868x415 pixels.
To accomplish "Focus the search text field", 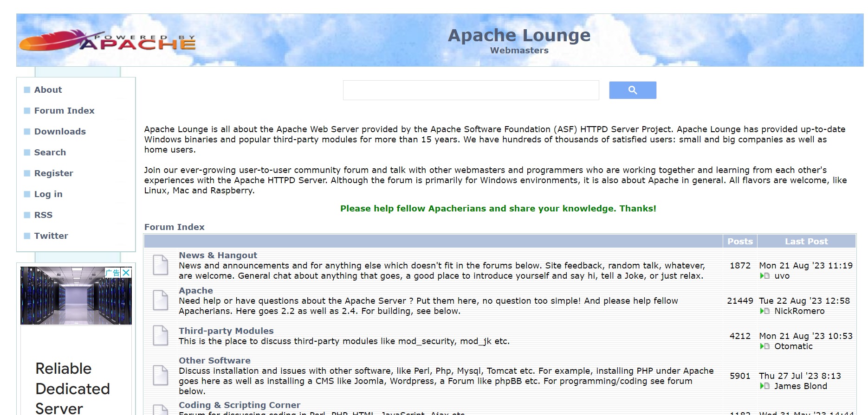I will [x=471, y=90].
